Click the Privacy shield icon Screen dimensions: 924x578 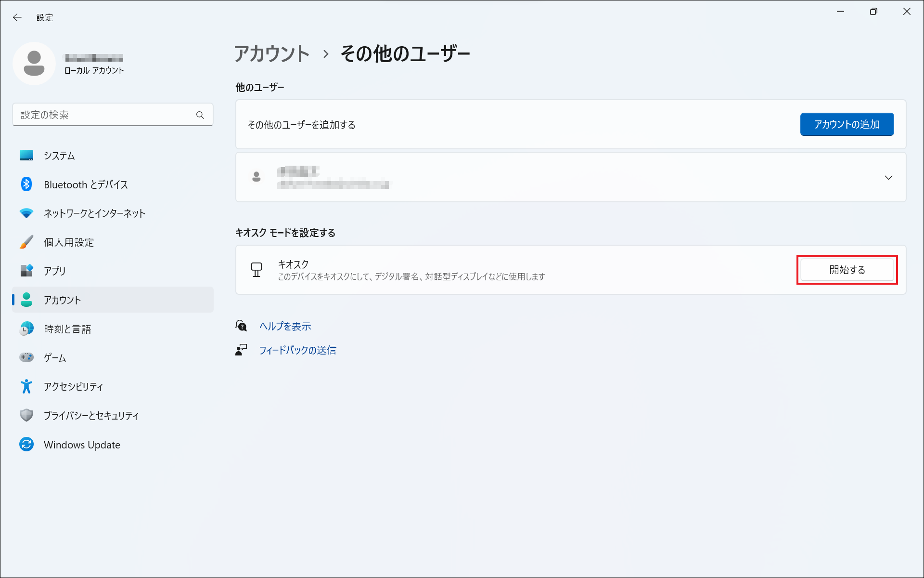pyautogui.click(x=26, y=415)
